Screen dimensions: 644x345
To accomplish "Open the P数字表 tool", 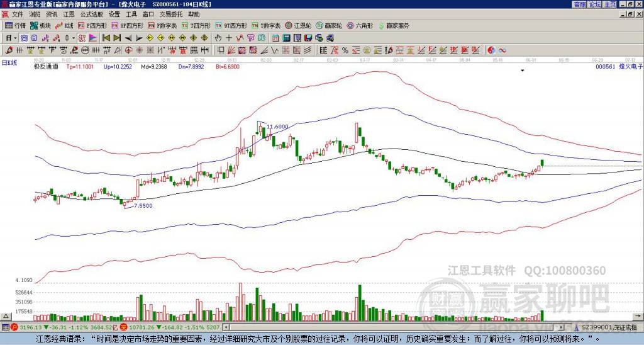I will [162, 25].
